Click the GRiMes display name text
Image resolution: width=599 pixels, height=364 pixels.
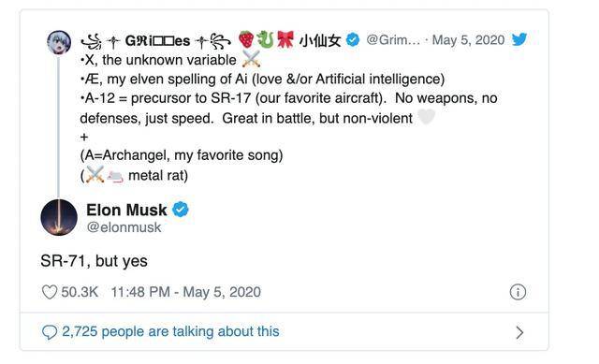point(157,40)
